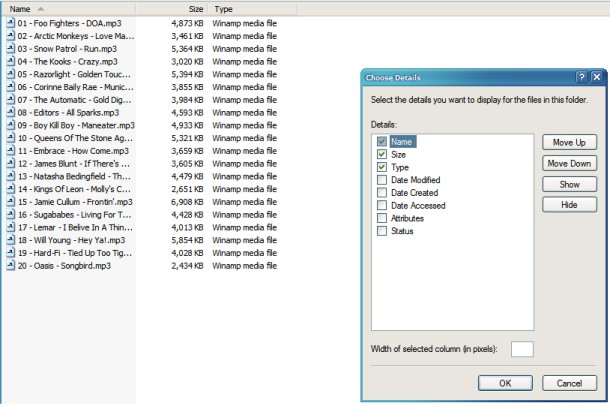Viewport: 610px width, 406px height.
Task: Sort files by the Size column header
Action: tap(172, 9)
